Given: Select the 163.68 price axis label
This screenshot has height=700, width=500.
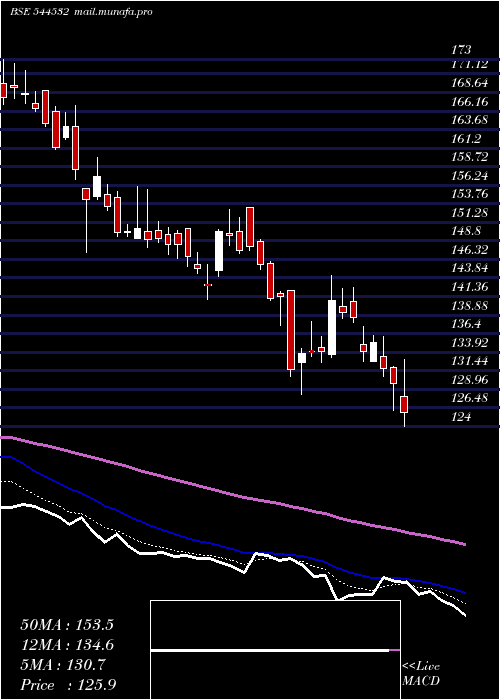Looking at the screenshot, I should point(469,120).
